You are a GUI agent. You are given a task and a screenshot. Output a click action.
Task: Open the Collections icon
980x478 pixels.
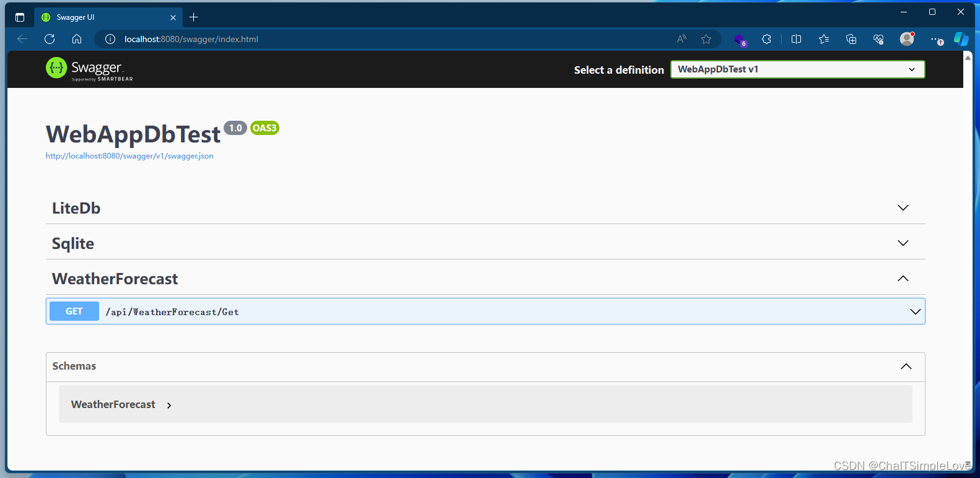(x=851, y=39)
